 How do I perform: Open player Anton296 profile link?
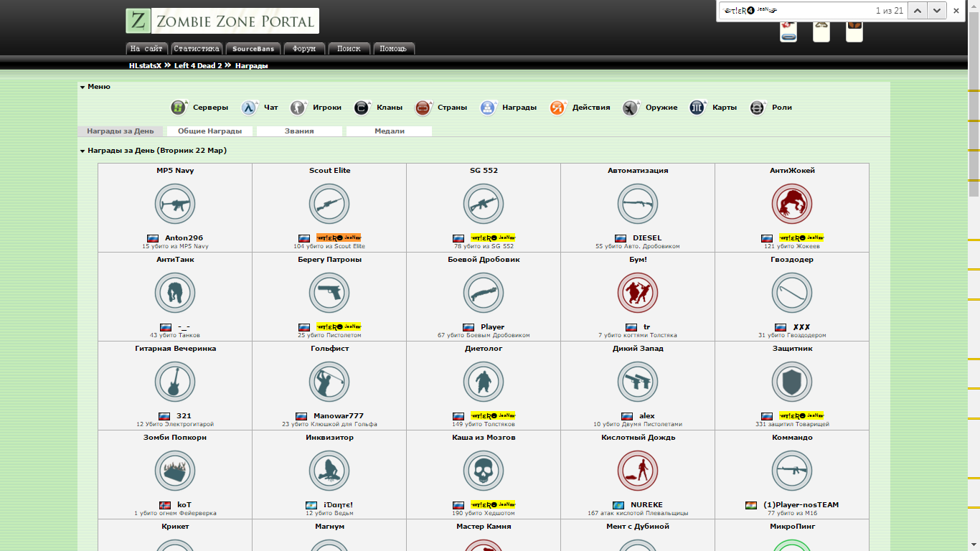(184, 237)
